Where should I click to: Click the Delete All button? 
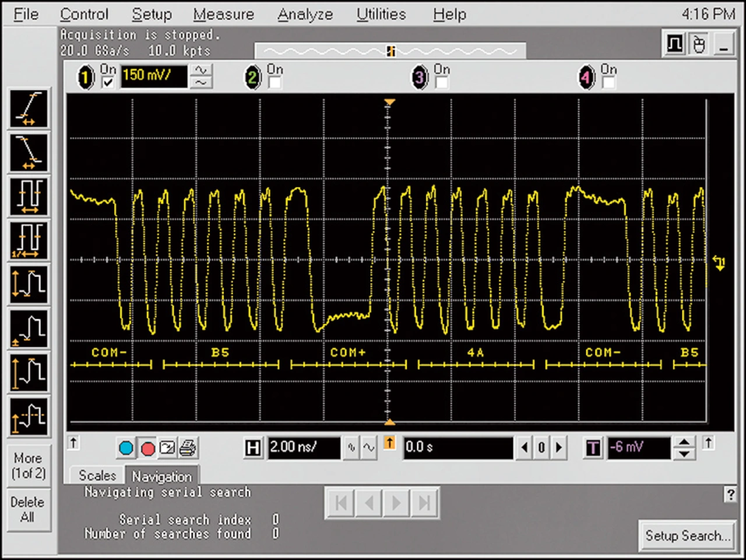click(27, 509)
